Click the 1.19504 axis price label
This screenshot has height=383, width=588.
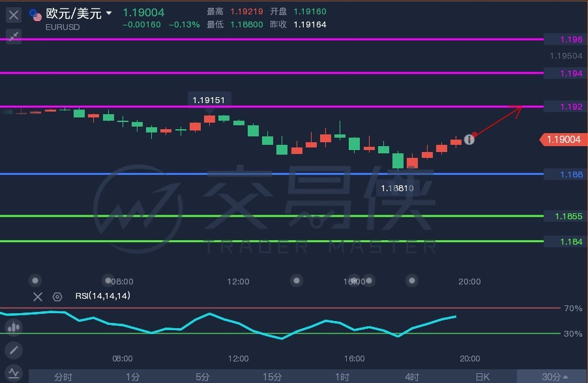coord(566,56)
